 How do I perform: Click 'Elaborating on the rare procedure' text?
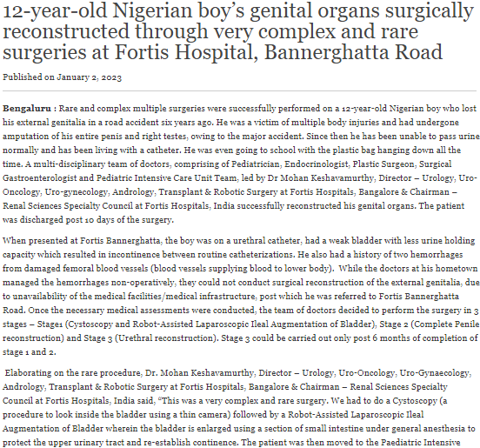pos(72,372)
